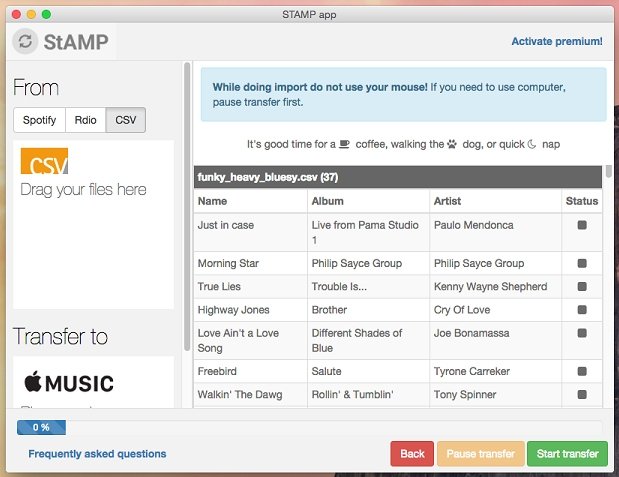Click the Transfer to heading

pos(60,336)
